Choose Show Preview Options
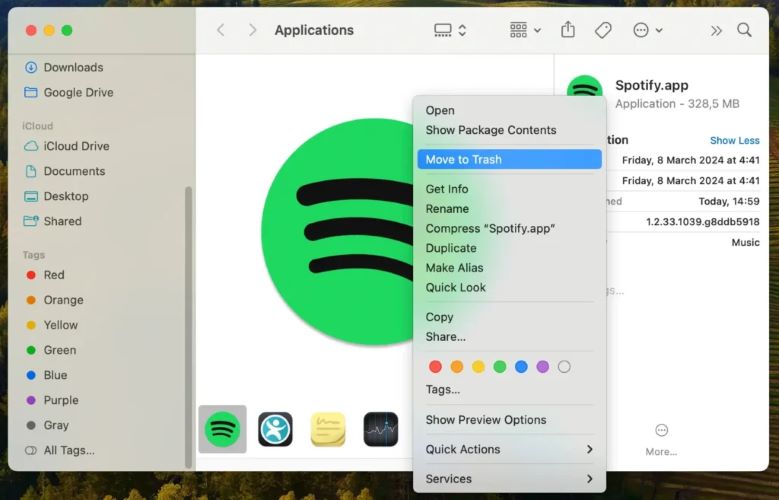This screenshot has height=500, width=779. (x=509, y=420)
